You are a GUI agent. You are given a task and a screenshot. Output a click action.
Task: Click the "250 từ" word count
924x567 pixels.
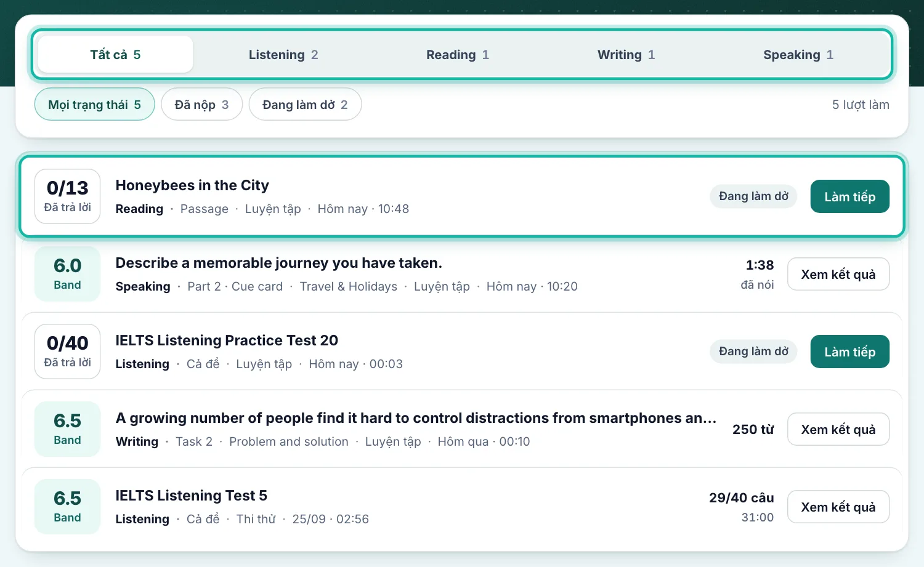point(753,430)
